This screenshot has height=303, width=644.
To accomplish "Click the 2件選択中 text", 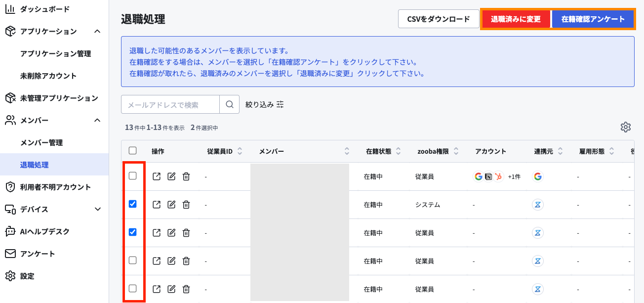I will point(204,128).
